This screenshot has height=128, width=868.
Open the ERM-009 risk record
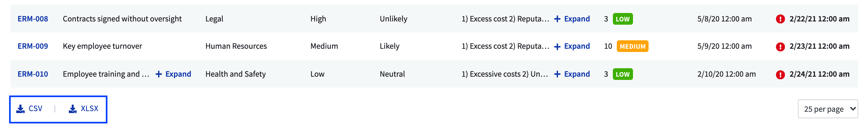point(33,46)
